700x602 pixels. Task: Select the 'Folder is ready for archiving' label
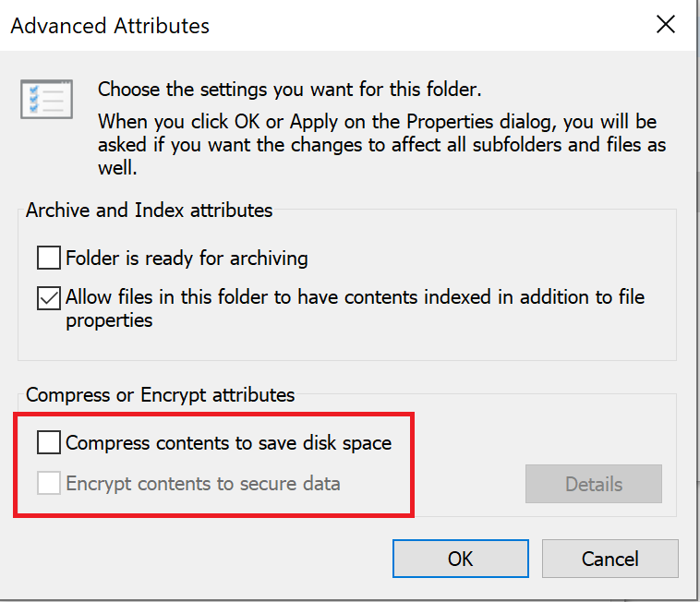(x=187, y=259)
